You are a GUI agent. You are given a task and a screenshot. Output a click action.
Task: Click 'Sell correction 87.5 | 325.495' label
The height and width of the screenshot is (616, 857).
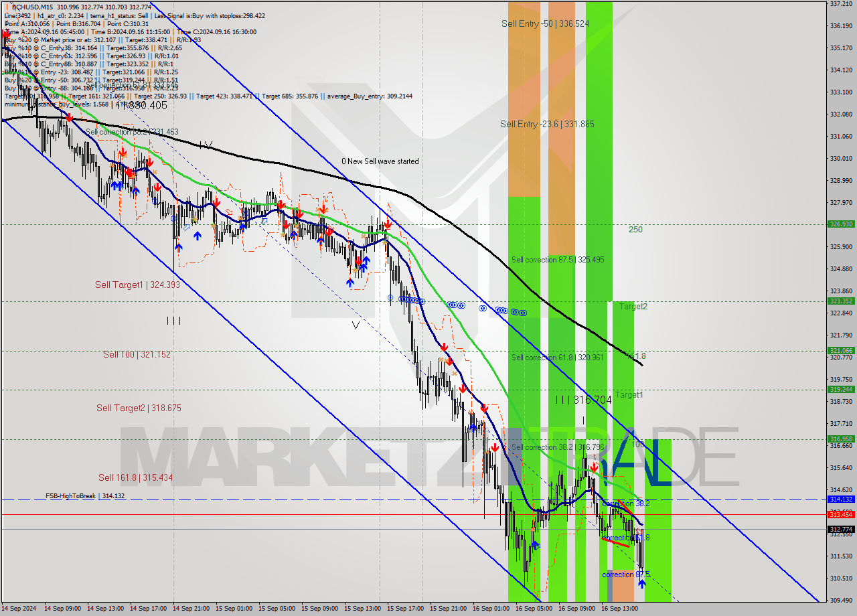558,260
